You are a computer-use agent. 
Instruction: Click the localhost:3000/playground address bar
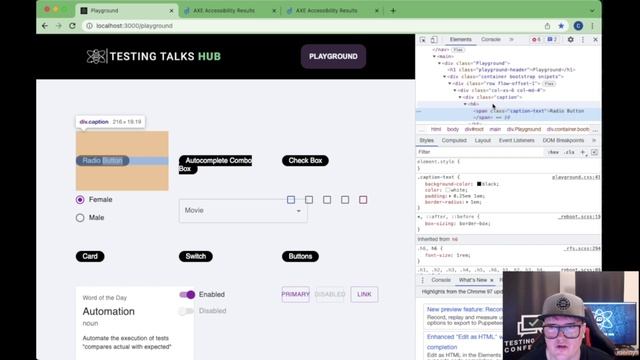pos(310,26)
